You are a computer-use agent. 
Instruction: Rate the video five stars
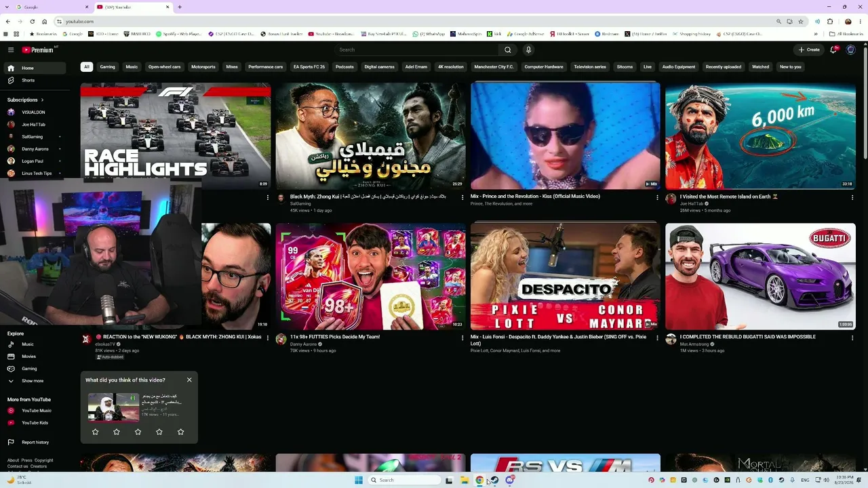(180, 432)
